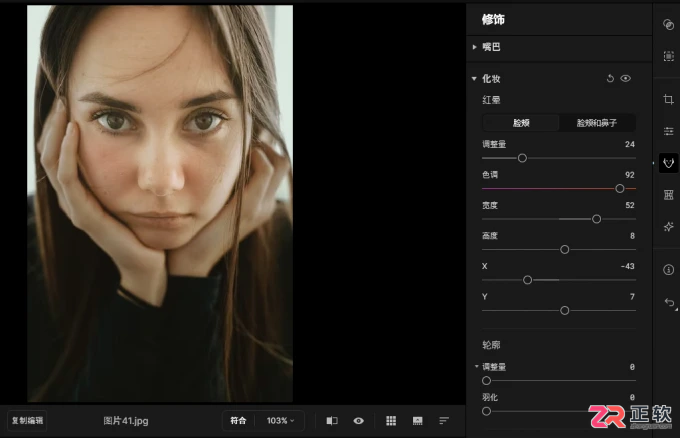Click the 宽度 slider handle
The height and width of the screenshot is (438, 680).
(x=596, y=219)
